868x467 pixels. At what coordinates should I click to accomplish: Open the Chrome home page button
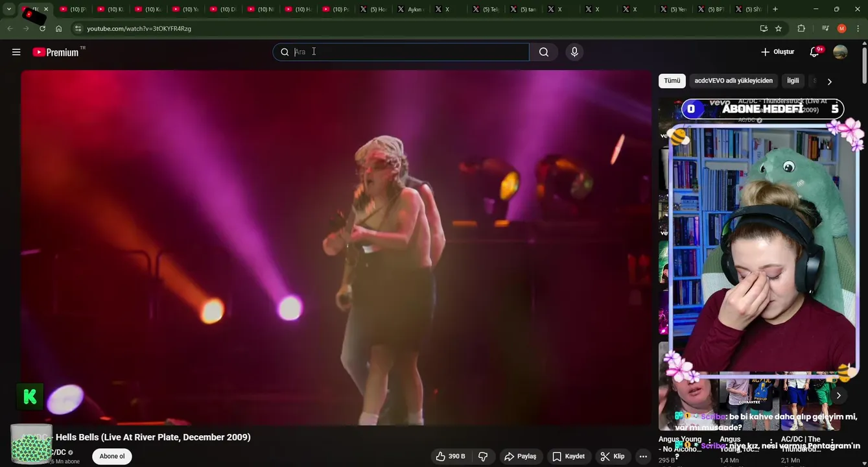59,29
